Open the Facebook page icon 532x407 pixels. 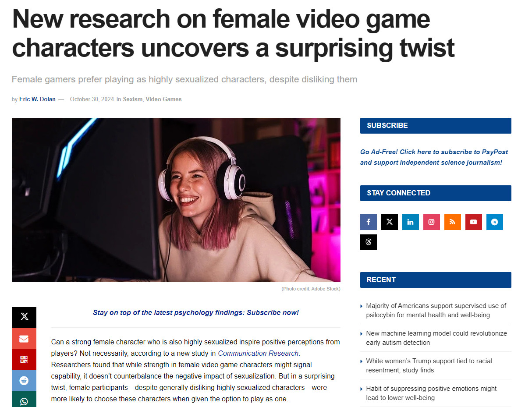[368, 222]
